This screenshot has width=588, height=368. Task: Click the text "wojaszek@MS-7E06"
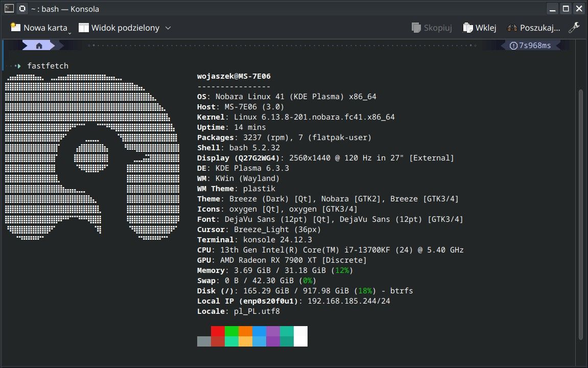234,76
